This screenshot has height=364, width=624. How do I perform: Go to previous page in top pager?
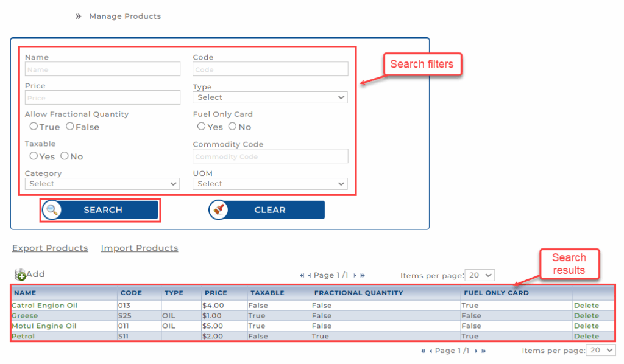click(x=310, y=276)
